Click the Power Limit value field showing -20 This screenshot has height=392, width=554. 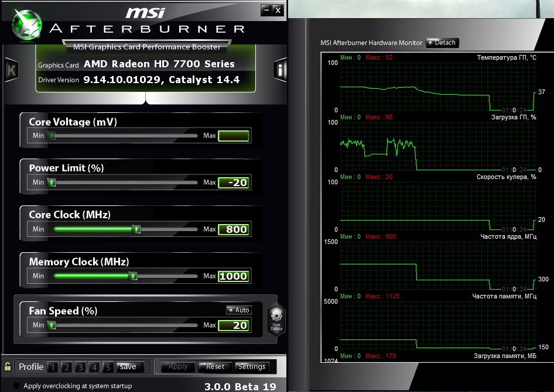234,183
